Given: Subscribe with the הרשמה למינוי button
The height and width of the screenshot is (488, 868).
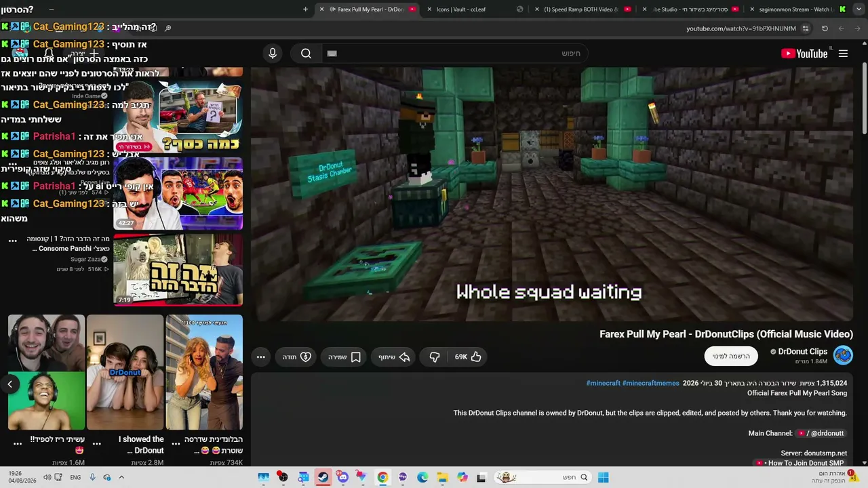Looking at the screenshot, I should point(731,356).
